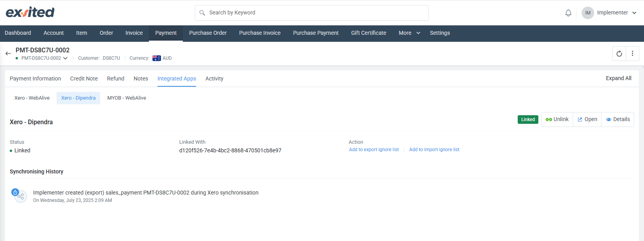This screenshot has width=644, height=241.
Task: Click the AUD currency text
Action: tap(167, 58)
